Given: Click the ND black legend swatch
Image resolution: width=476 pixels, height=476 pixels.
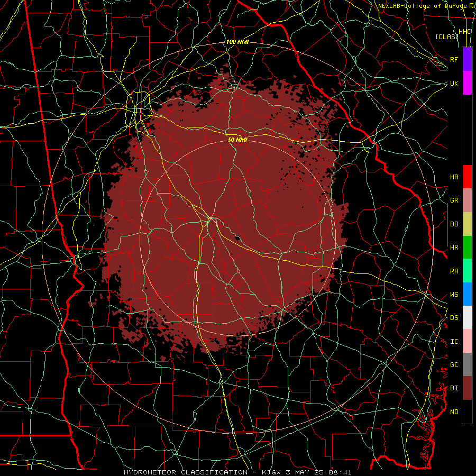Looking at the screenshot, I should tap(467, 411).
